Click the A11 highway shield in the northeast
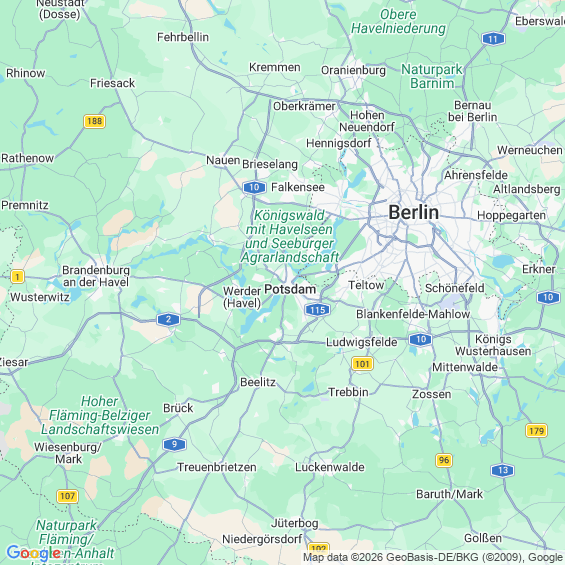Screen dimensions: 565x565 click(493, 39)
